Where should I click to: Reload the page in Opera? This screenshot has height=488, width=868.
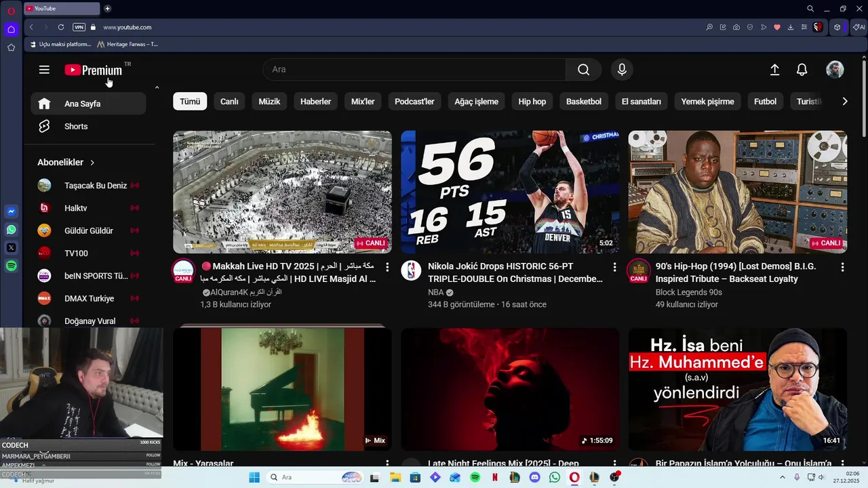coord(61,27)
